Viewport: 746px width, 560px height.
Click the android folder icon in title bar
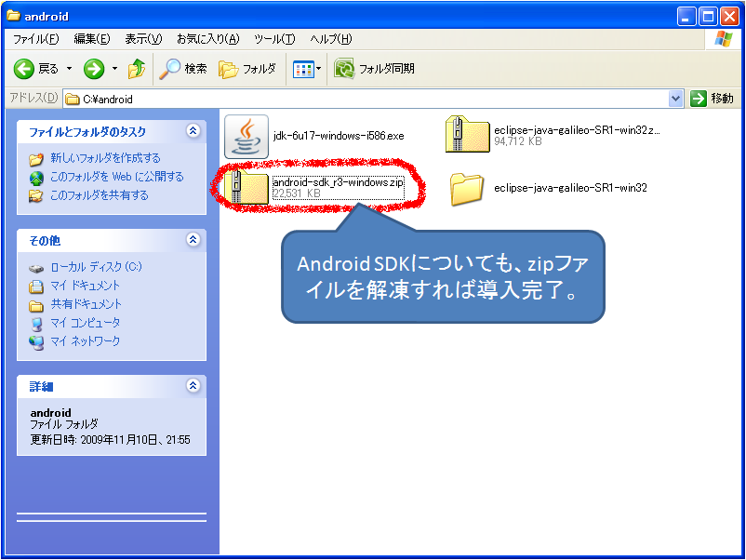pos(13,16)
